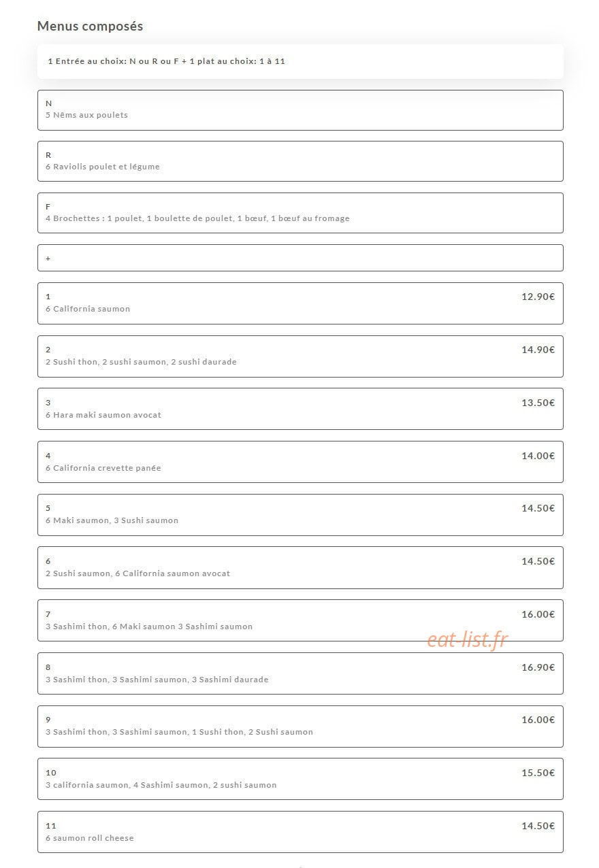
Task: Choose menu 3 Hara maki saumon avocat
Action: coord(300,409)
